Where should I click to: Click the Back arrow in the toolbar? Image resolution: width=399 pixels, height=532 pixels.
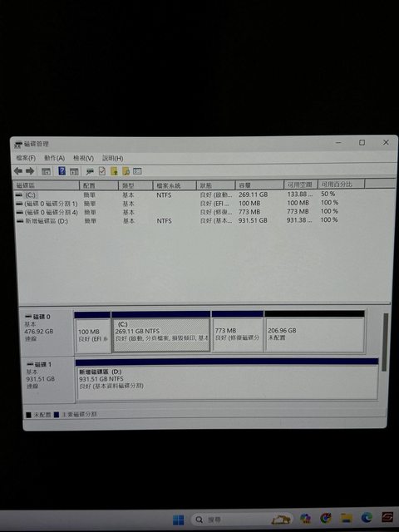click(x=18, y=171)
